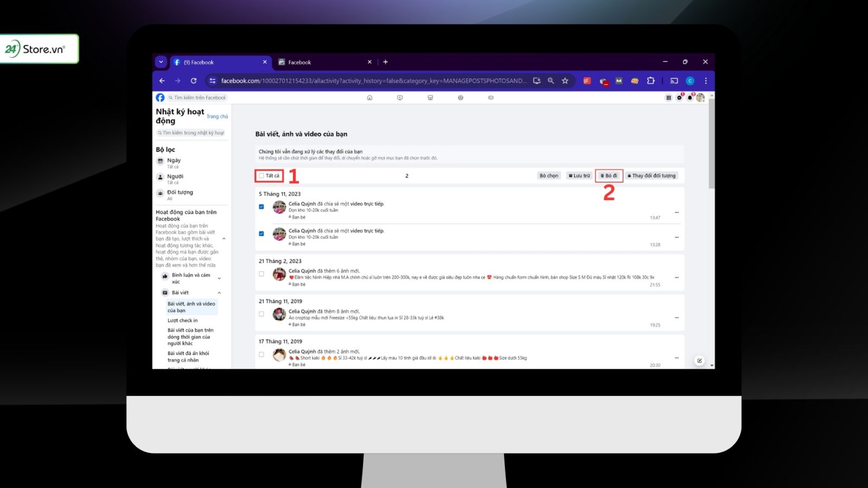Tick the 'Tất cả' select-all checkbox
The width and height of the screenshot is (868, 488).
coord(261,176)
